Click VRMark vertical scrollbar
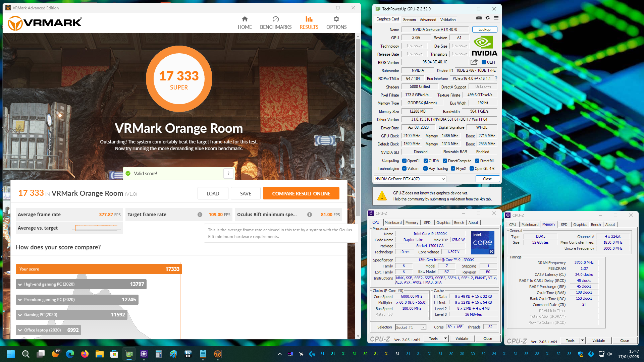 pos(358,127)
